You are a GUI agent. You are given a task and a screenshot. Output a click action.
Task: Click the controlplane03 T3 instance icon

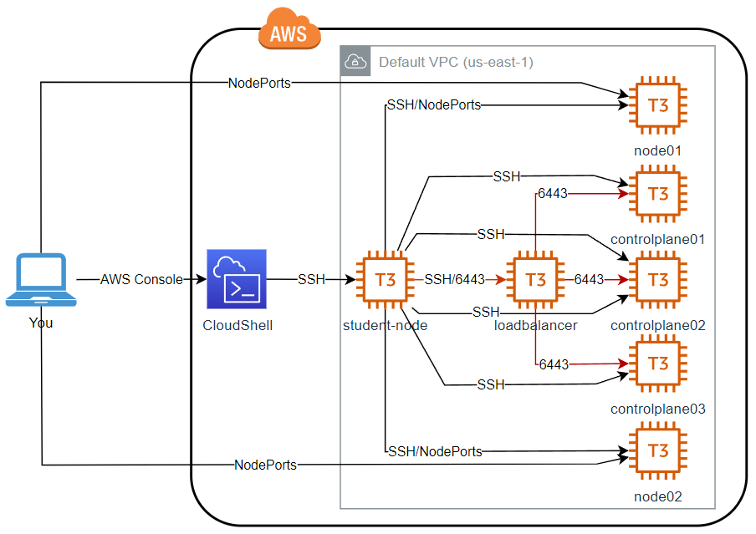point(657,364)
